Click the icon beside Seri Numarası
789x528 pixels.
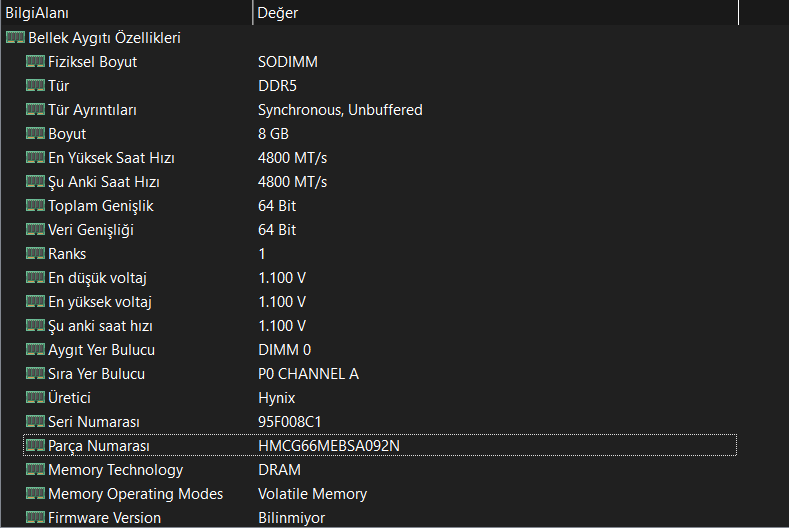point(35,422)
